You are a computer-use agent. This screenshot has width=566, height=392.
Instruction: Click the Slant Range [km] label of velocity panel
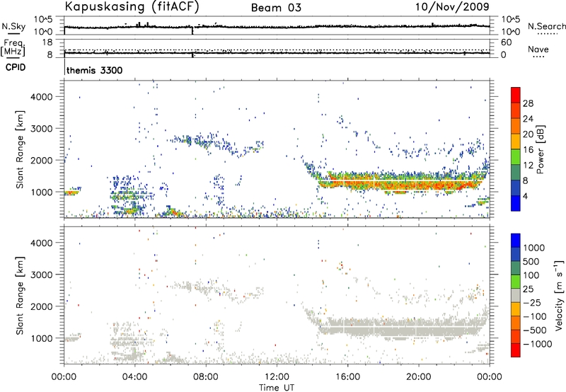20,295
